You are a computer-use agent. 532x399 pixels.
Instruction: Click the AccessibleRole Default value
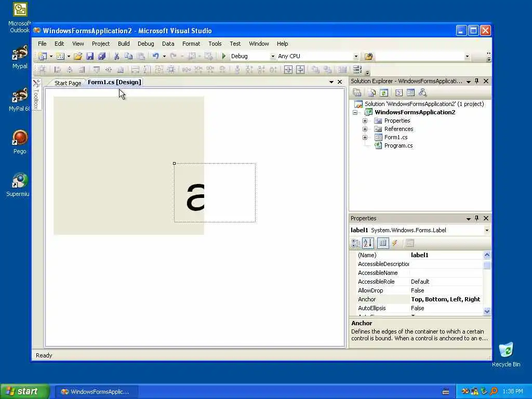(x=446, y=282)
